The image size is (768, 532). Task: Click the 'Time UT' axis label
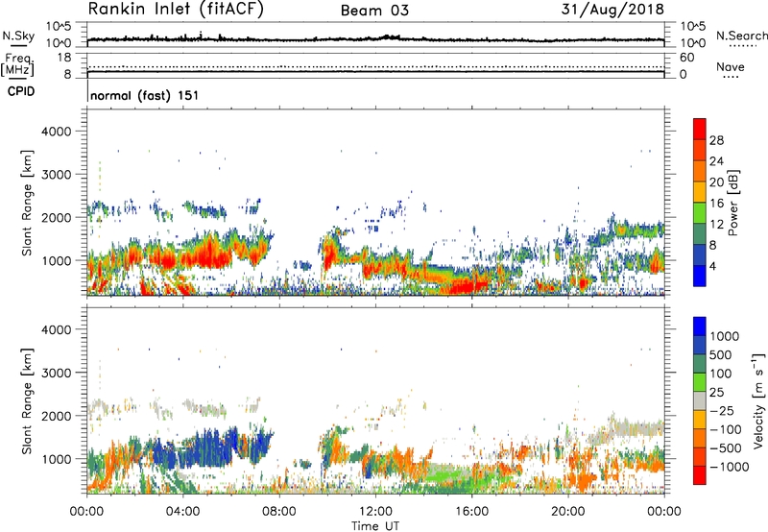pos(375,526)
